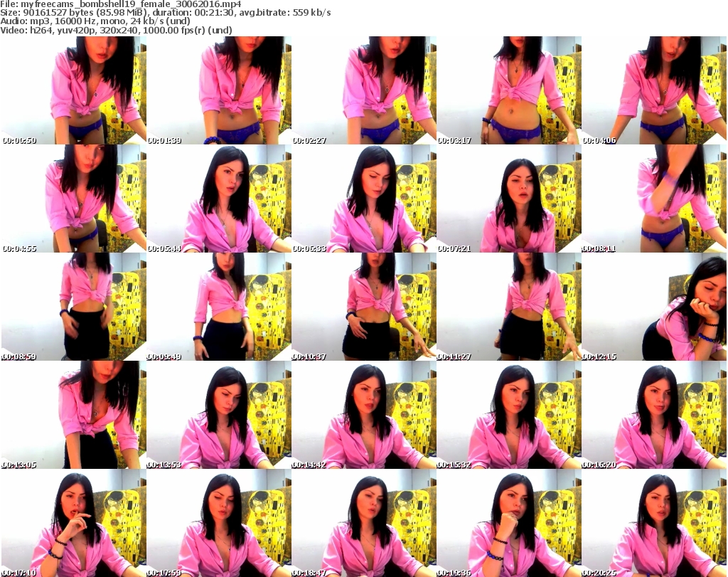Open the thumbnail frame stamped 00:05:44
The image size is (728, 577).
tap(219, 198)
